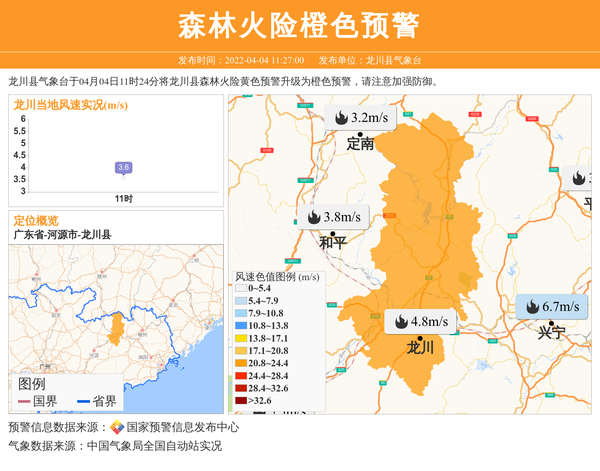This screenshot has width=600, height=471.
Task: Select the >32.6 dark red legend swatch
Action: [x=241, y=401]
